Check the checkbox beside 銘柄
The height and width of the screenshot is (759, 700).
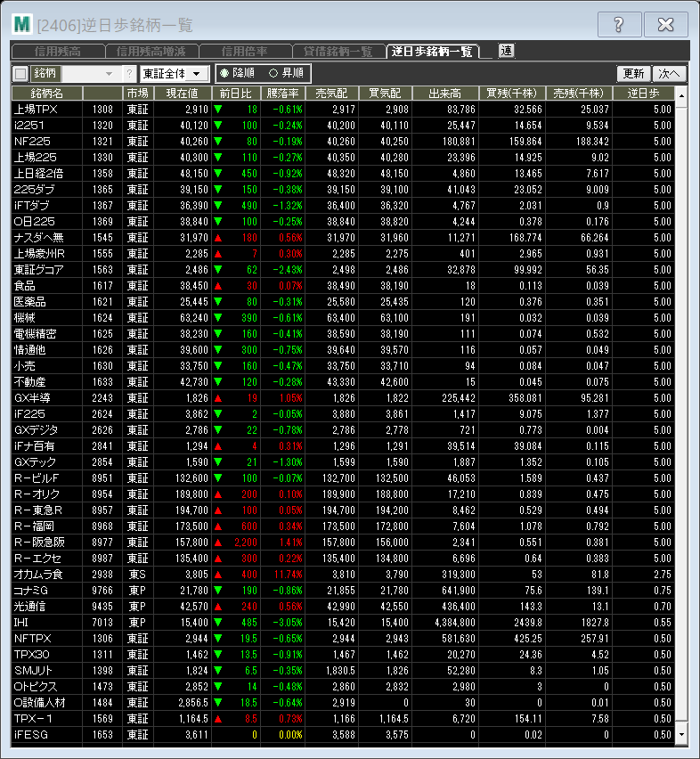(x=20, y=74)
